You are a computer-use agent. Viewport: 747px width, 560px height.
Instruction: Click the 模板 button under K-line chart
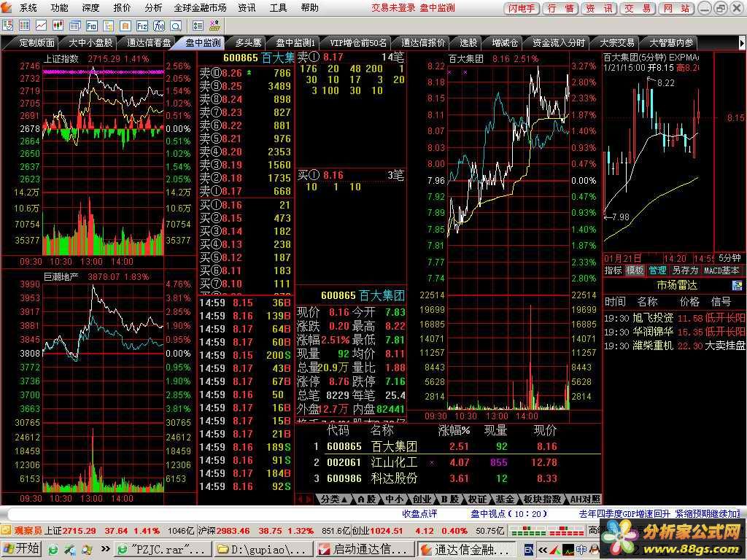click(x=635, y=271)
